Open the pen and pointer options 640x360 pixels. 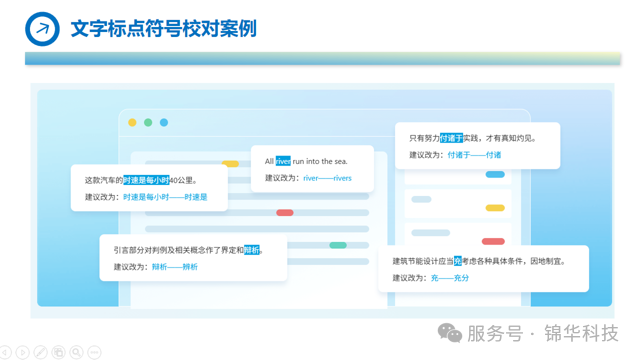(40, 352)
